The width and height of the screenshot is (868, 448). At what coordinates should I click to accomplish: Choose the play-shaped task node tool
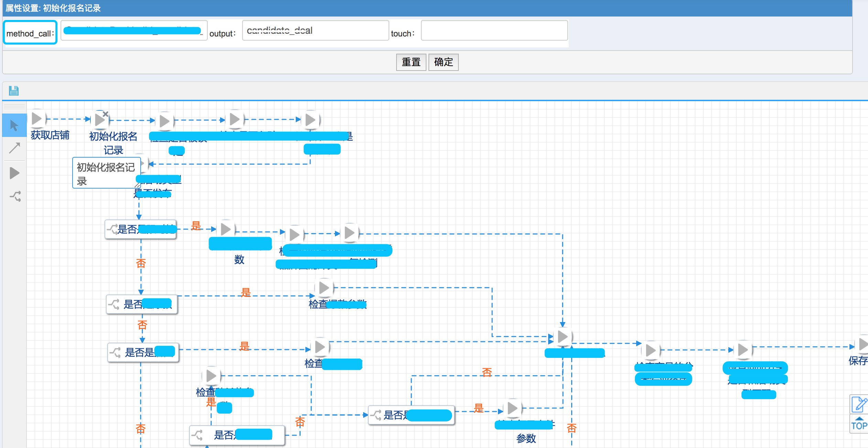click(x=14, y=173)
